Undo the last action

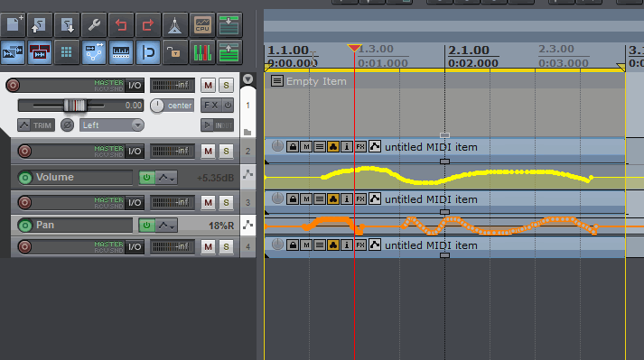click(121, 25)
